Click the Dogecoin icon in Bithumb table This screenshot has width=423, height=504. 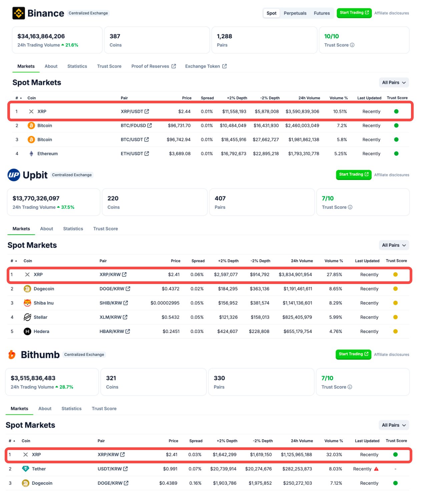pyautogui.click(x=25, y=483)
